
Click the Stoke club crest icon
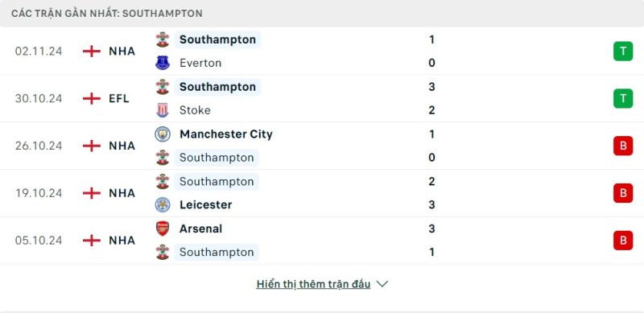(x=163, y=110)
